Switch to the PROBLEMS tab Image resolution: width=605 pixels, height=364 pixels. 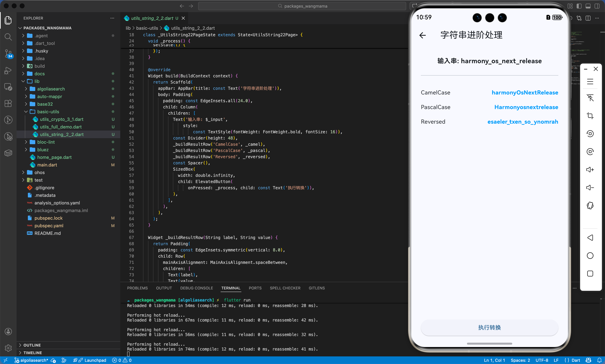pyautogui.click(x=137, y=288)
